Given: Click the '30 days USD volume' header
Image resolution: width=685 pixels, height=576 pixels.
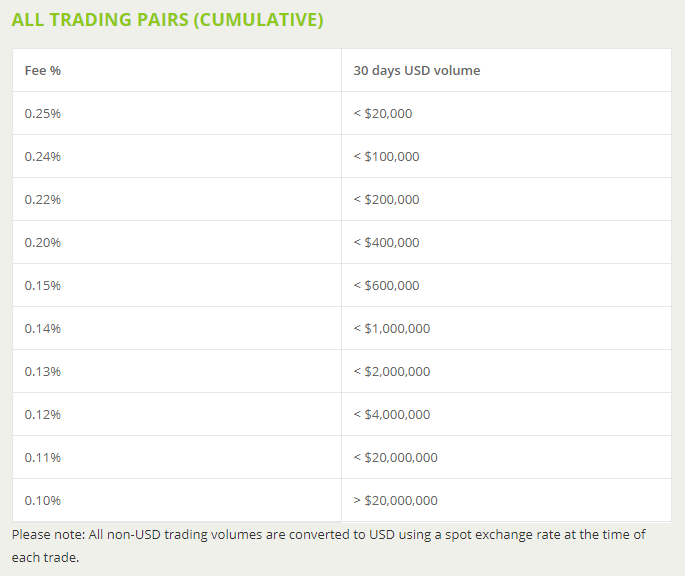Looking at the screenshot, I should 416,71.
